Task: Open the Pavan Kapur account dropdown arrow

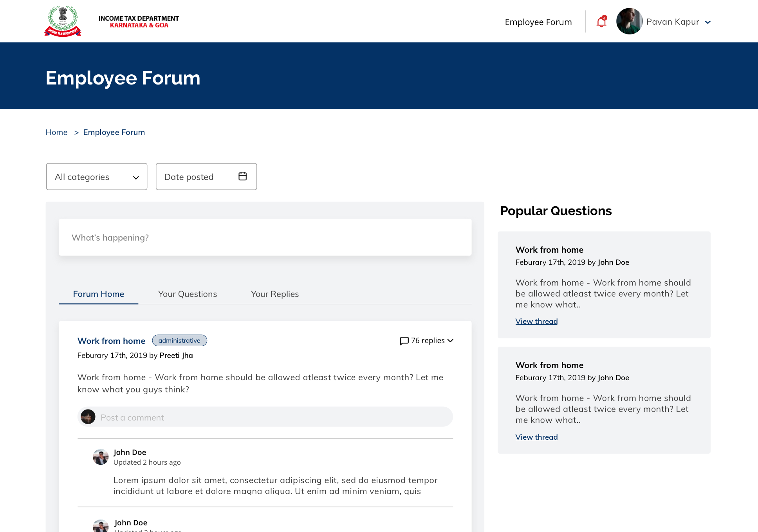Action: [707, 22]
